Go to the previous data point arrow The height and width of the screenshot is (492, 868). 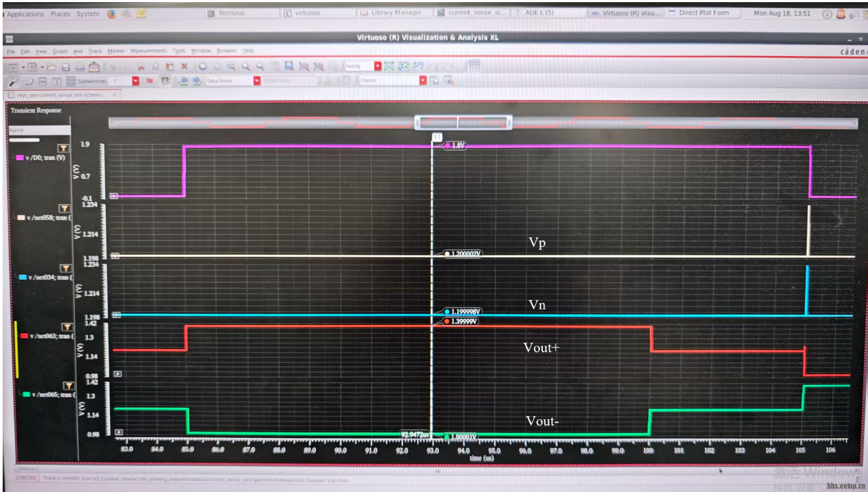click(184, 81)
